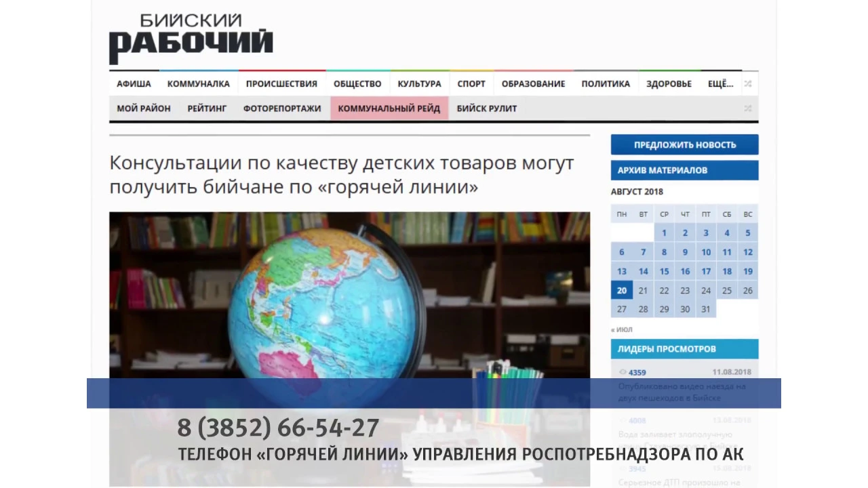Select highlighted August 20 in calendar
This screenshot has height=488, width=868.
(x=622, y=290)
